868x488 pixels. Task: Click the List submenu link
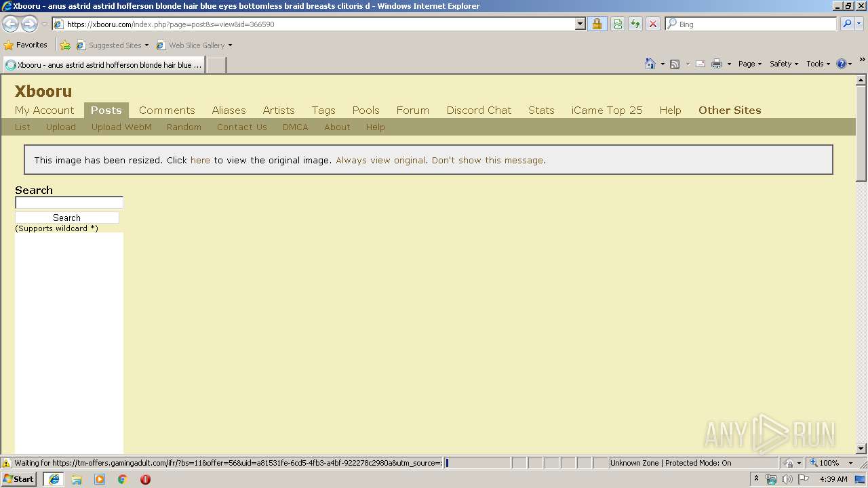pyautogui.click(x=22, y=127)
